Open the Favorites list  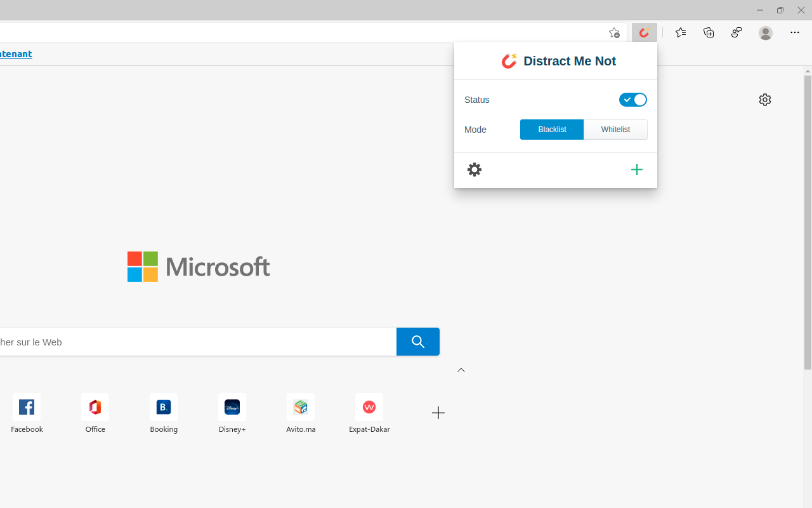click(x=681, y=32)
